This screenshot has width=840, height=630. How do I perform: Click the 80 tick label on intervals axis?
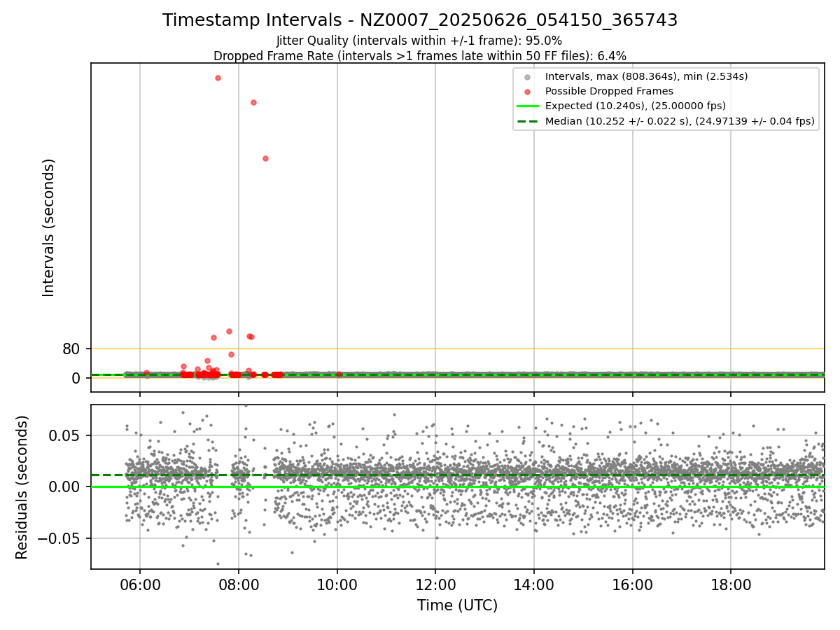point(73,349)
